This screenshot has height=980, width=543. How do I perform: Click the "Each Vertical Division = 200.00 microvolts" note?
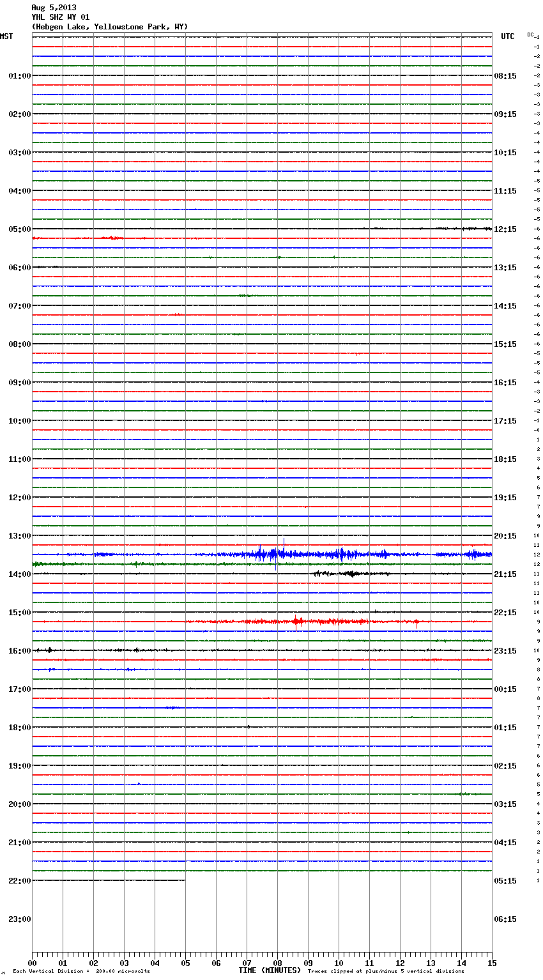pyautogui.click(x=81, y=971)
